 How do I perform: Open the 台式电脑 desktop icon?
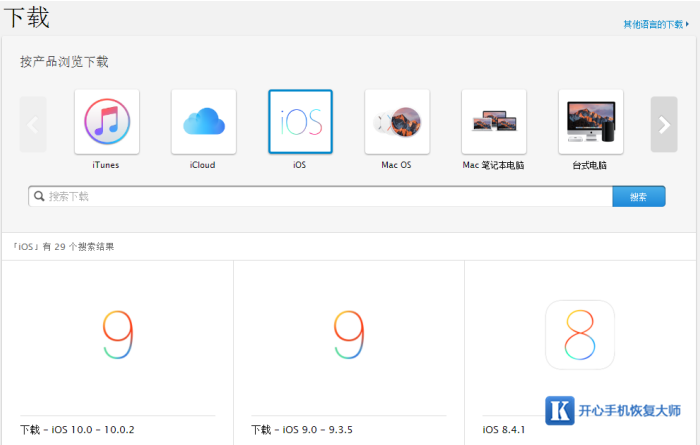[x=591, y=122]
